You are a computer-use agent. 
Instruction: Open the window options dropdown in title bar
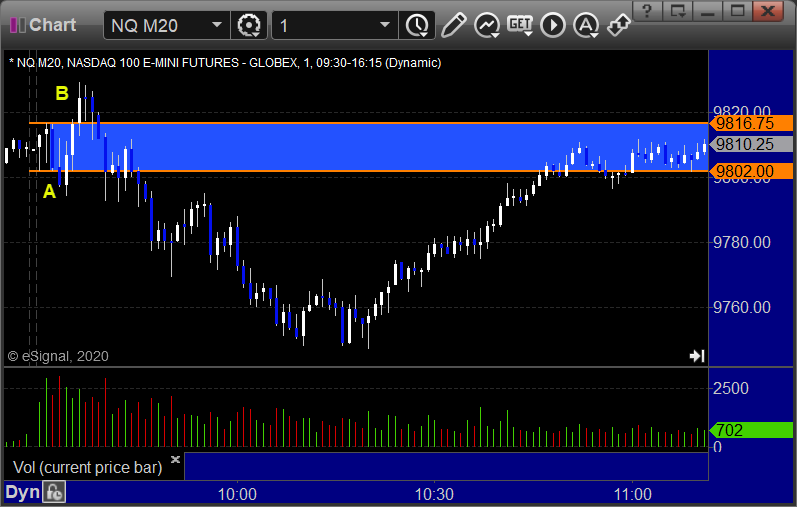click(678, 10)
